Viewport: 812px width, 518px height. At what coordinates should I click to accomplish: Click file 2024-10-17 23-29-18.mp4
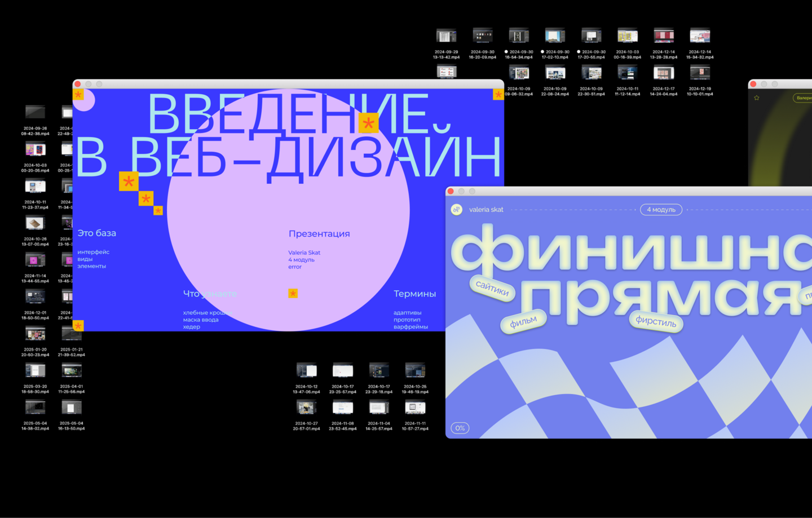pos(379,379)
